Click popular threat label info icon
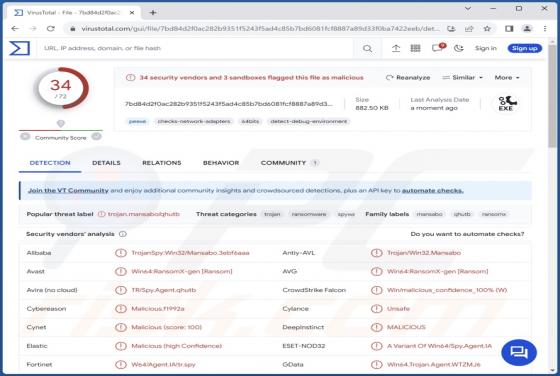This screenshot has width=560, height=376. [102, 214]
